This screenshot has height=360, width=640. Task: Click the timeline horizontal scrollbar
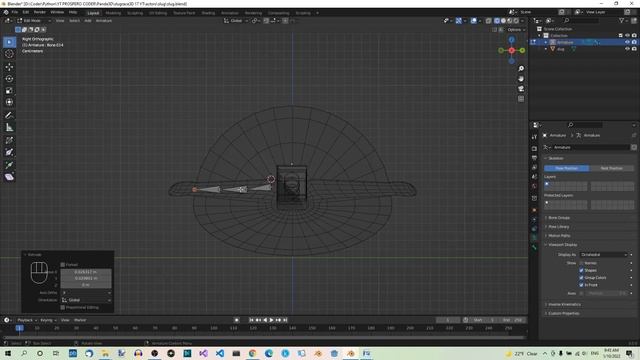tap(263, 338)
